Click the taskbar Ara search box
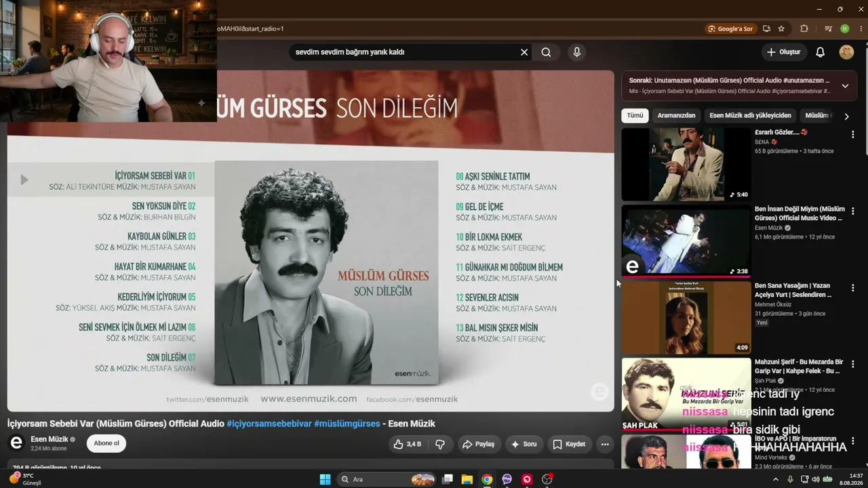Screen dimensions: 868x488 (x=386, y=479)
